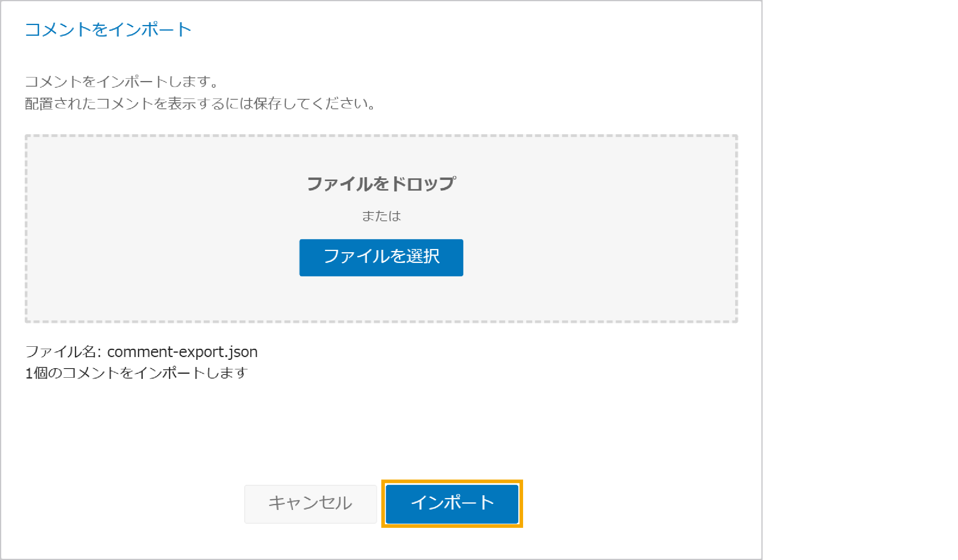Image resolution: width=958 pixels, height=560 pixels.
Task: Click the 1個のコメントをインポートします message
Action: (137, 373)
